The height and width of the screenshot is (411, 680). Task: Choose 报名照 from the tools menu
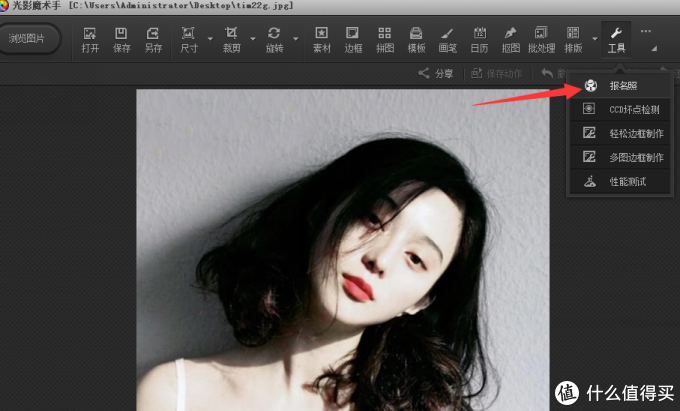tap(620, 86)
